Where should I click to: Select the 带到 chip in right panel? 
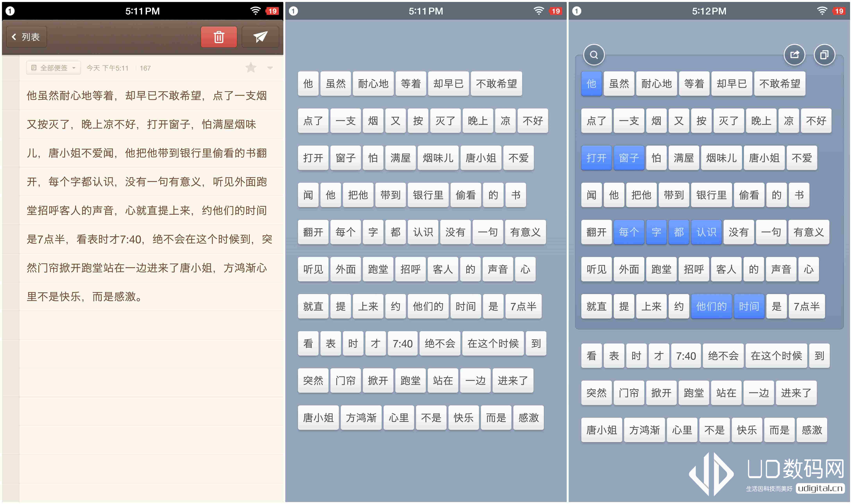point(674,195)
